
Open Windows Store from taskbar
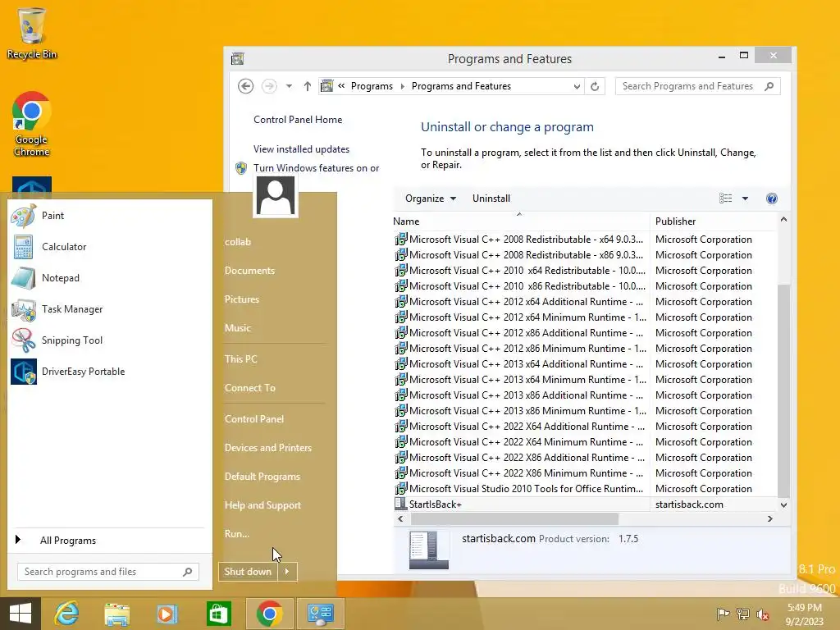coord(218,614)
